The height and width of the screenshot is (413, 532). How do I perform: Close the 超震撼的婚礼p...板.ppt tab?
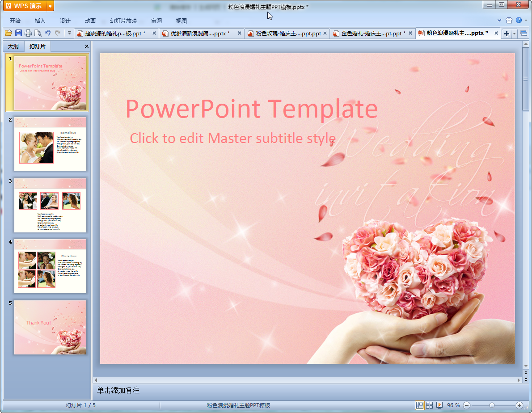154,33
